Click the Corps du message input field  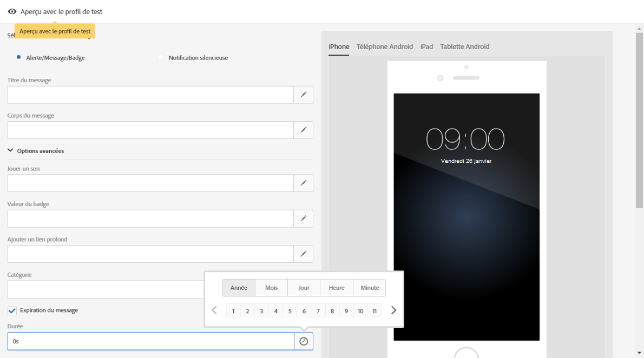click(150, 130)
